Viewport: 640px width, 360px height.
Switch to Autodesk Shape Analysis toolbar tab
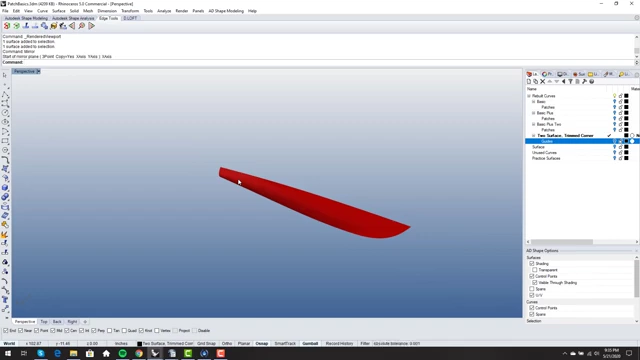[x=73, y=18]
